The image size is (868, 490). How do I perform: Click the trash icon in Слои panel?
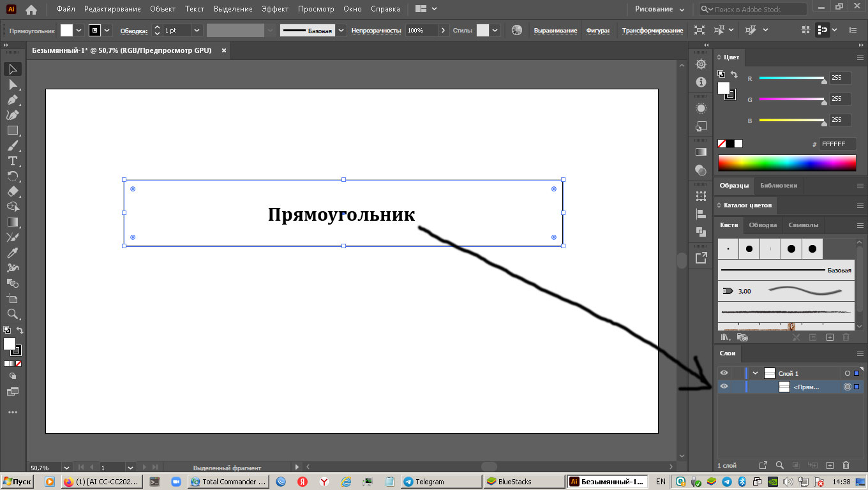pos(846,466)
